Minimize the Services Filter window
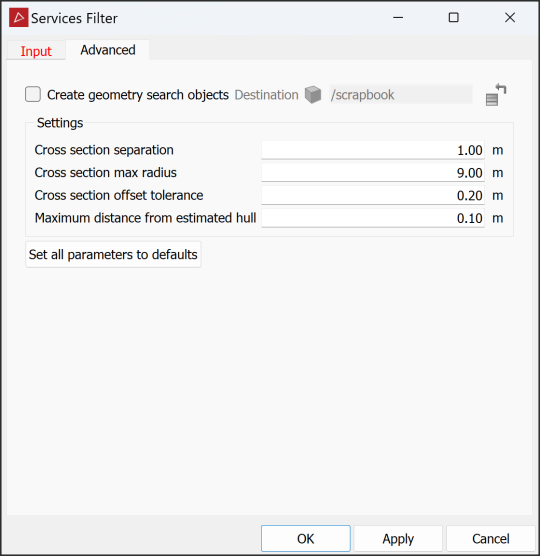540x556 pixels. (x=398, y=17)
